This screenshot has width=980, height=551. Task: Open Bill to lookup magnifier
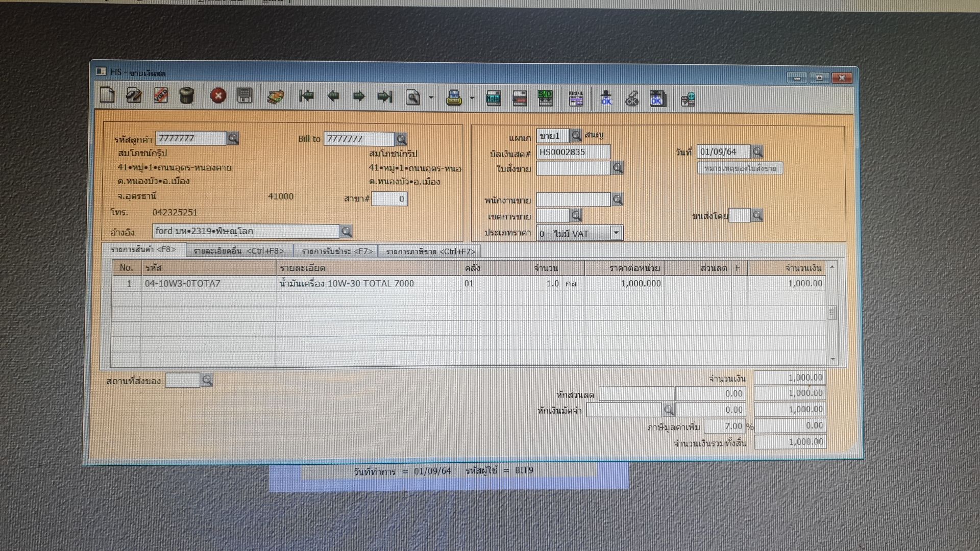[401, 139]
